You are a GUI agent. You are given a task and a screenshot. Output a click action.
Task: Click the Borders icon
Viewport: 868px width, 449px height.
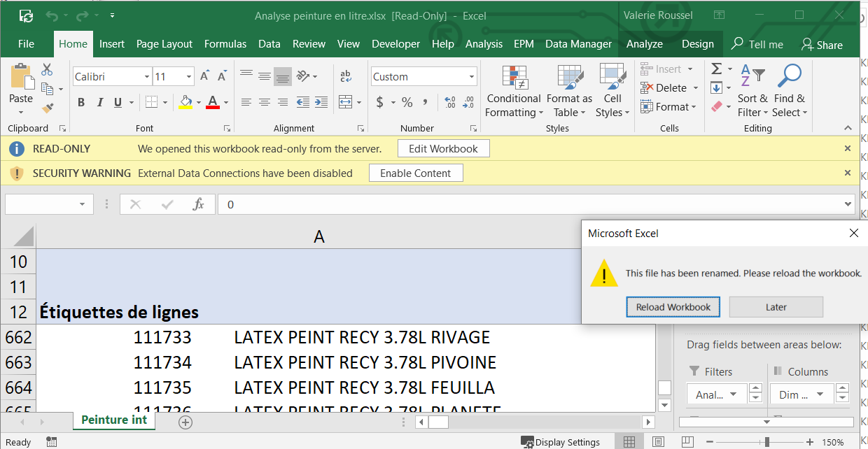click(153, 103)
